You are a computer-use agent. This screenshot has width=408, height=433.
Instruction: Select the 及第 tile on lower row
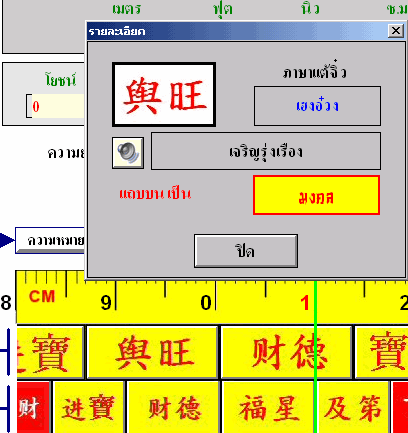[x=353, y=407]
